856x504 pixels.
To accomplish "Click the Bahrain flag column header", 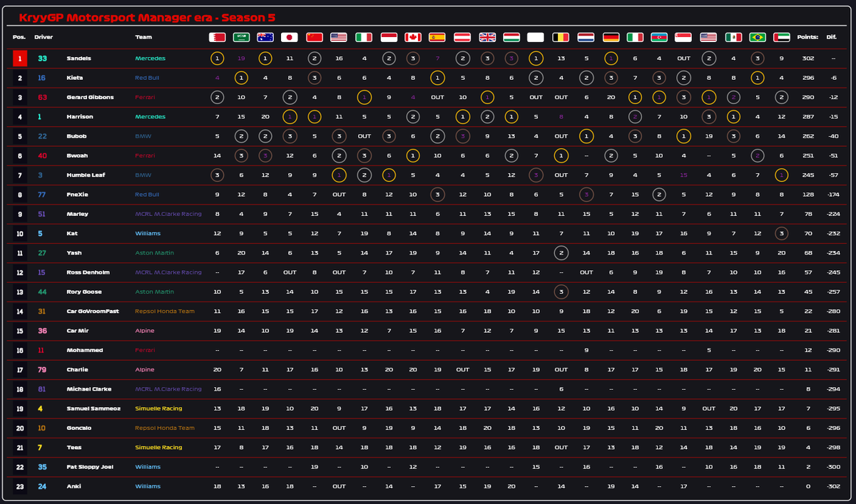I will 217,37.
